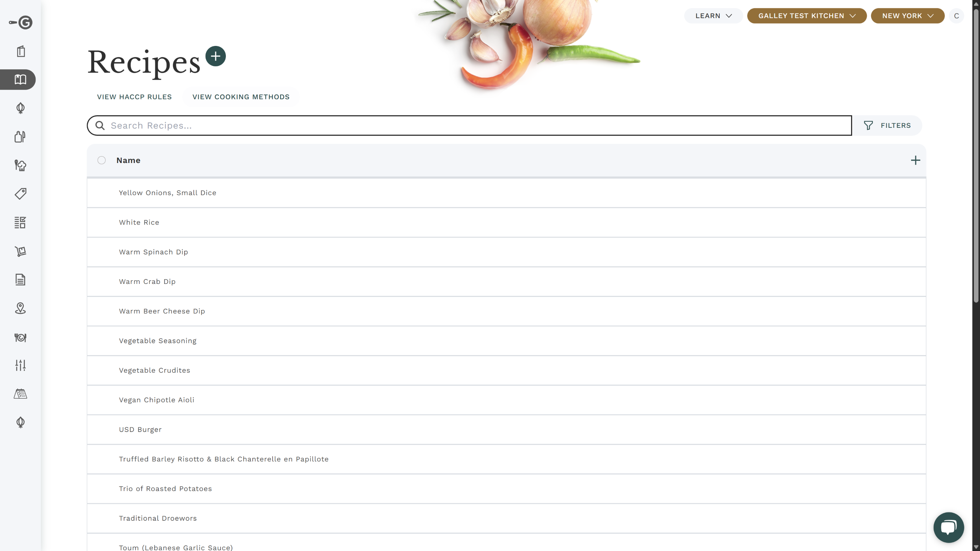Open the Warm Spinach Dip recipe

click(x=154, y=252)
